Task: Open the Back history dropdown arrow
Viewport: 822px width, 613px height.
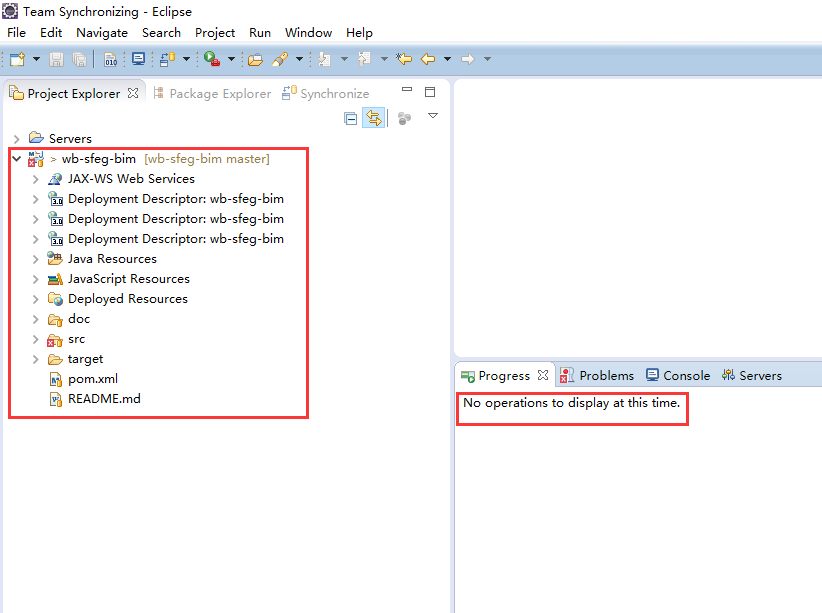Action: click(x=447, y=59)
